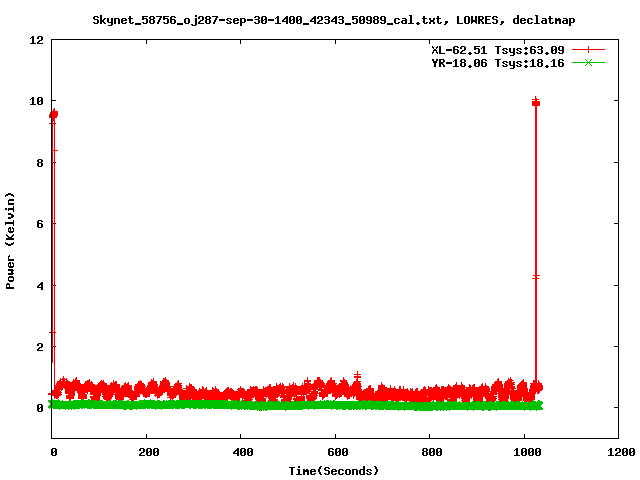Click the red spike peak near 1000 seconds
The image size is (640, 480).
click(536, 102)
